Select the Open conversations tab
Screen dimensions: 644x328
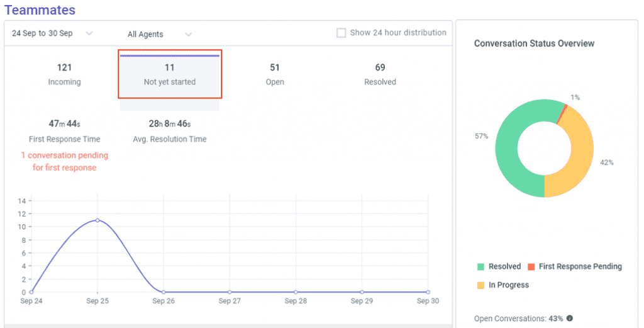click(275, 74)
